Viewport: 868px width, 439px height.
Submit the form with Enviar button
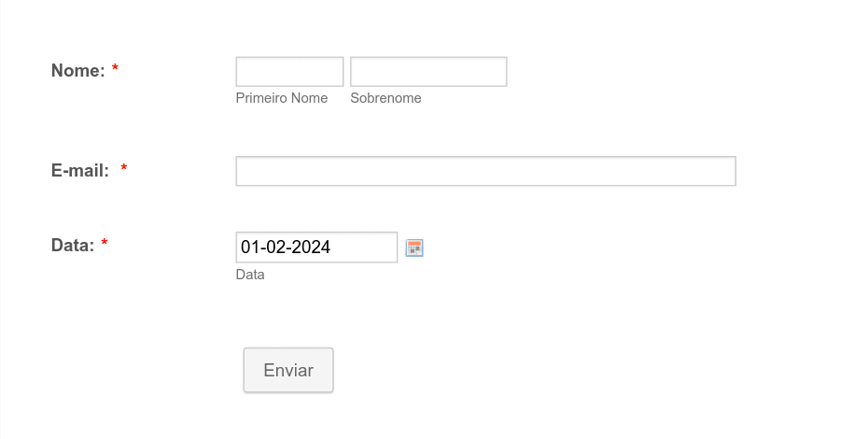coord(288,370)
